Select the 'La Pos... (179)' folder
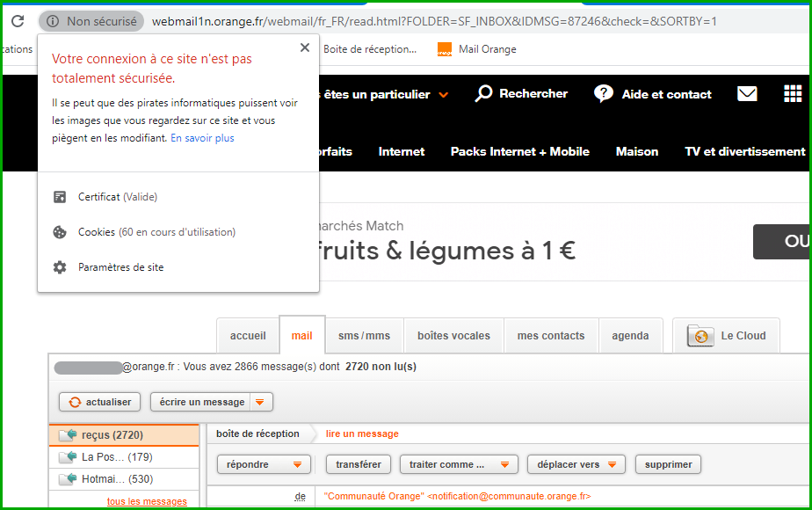 tap(124, 457)
